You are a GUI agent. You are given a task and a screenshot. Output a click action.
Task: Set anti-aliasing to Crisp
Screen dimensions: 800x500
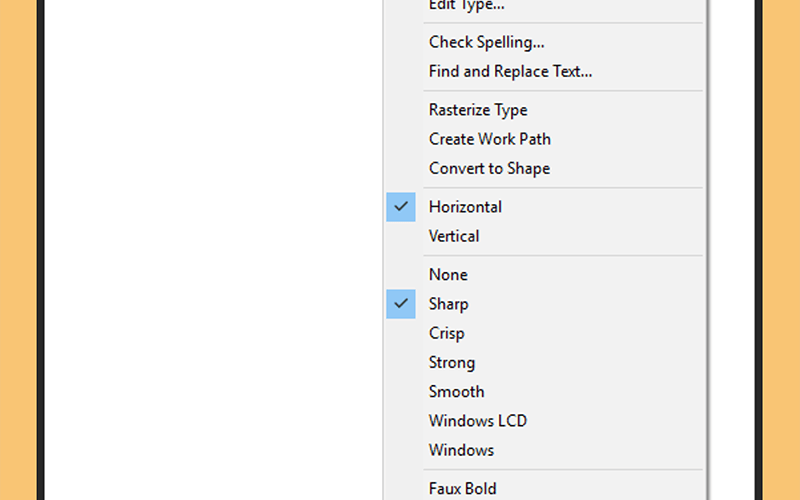(544, 333)
